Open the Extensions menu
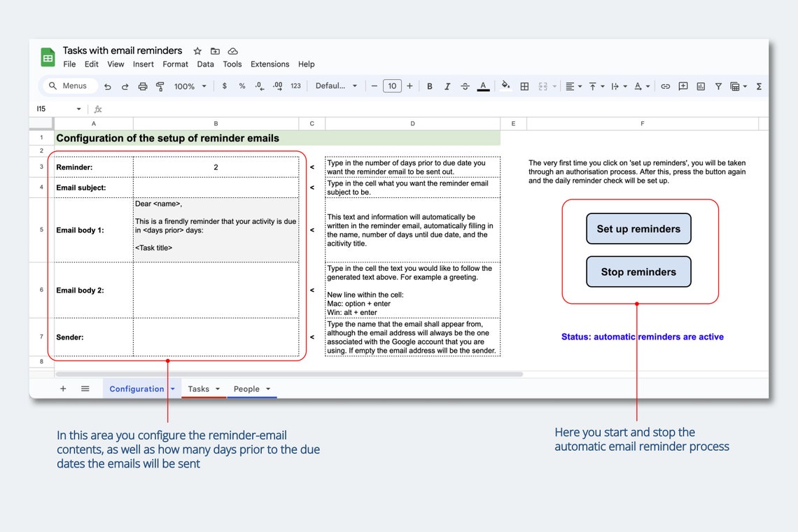The height and width of the screenshot is (532, 798). tap(269, 64)
